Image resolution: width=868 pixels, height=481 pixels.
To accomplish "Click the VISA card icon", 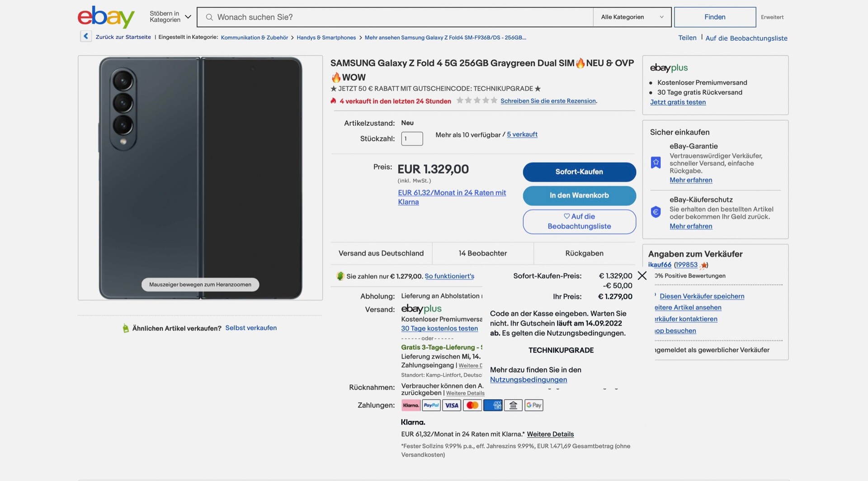I will [452, 405].
